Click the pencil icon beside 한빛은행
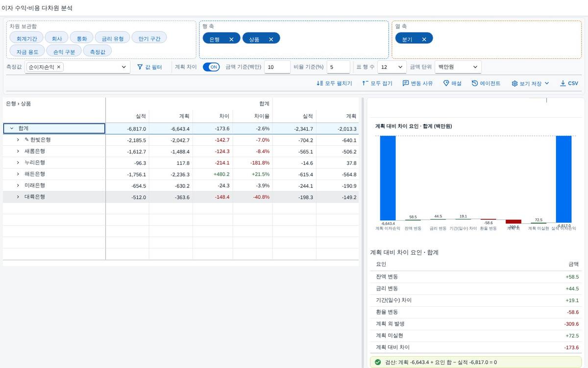Screen dimensions: 588x368 click(27, 140)
